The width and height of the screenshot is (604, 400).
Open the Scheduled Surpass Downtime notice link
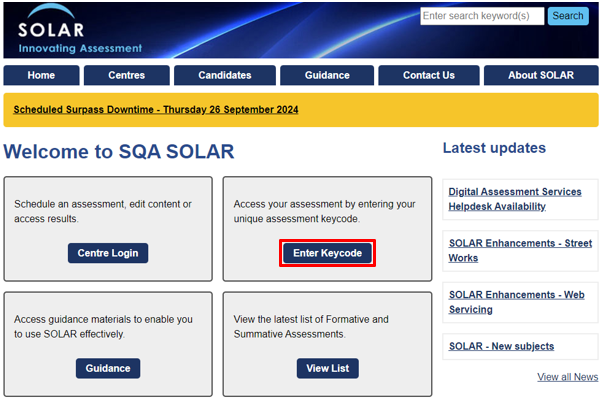[156, 110]
